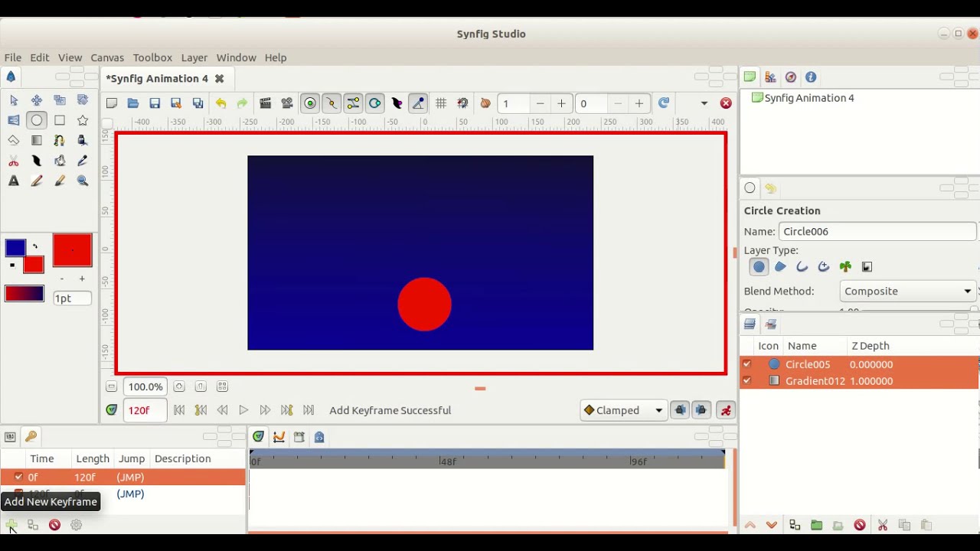Open the File menu
Screen dimensions: 980x551
point(13,57)
